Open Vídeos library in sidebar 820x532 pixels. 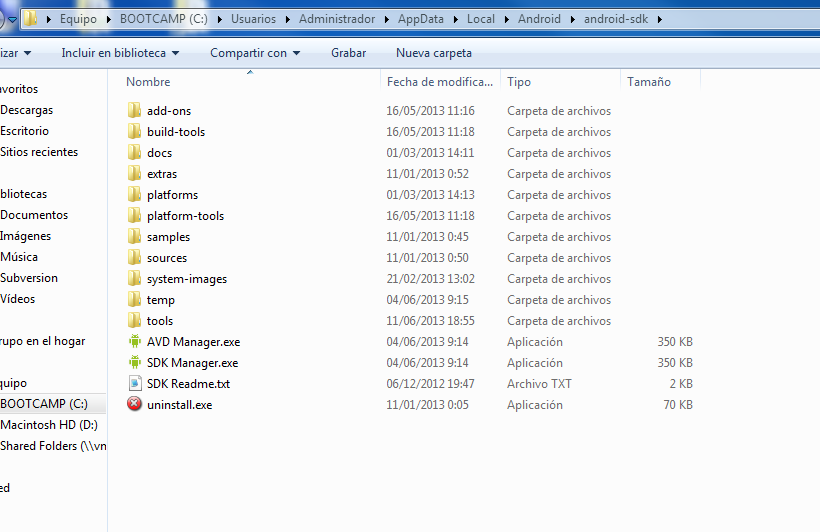click(x=18, y=299)
